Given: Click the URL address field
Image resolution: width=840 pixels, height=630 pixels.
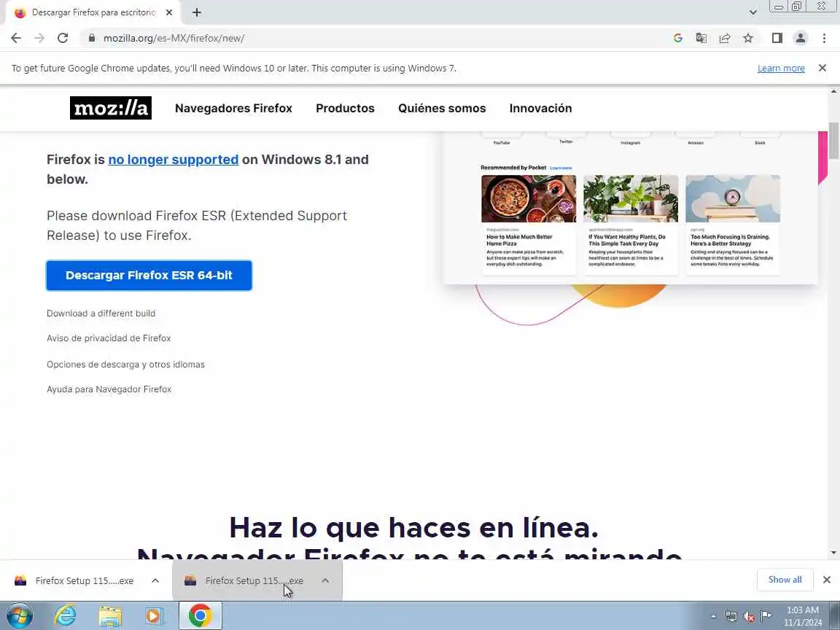Looking at the screenshot, I should pyautogui.click(x=375, y=38).
